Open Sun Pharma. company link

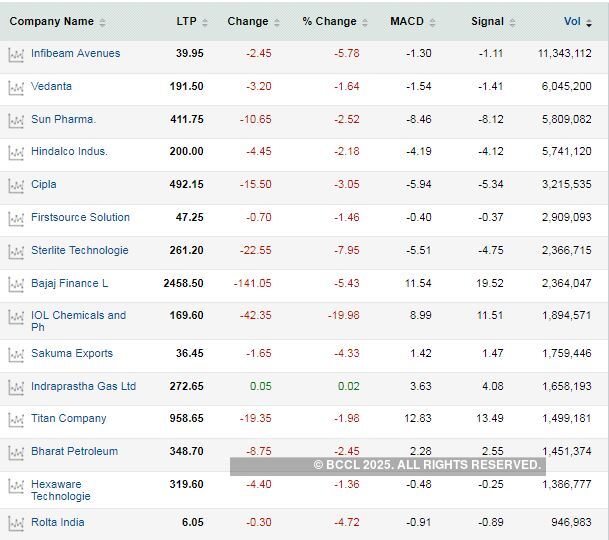(x=63, y=119)
